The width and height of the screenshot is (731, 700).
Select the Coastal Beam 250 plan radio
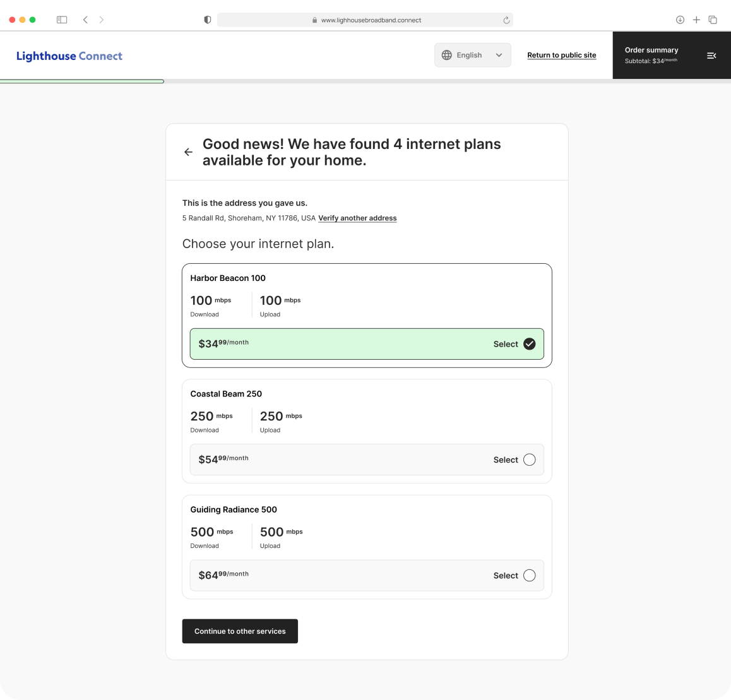(x=529, y=460)
